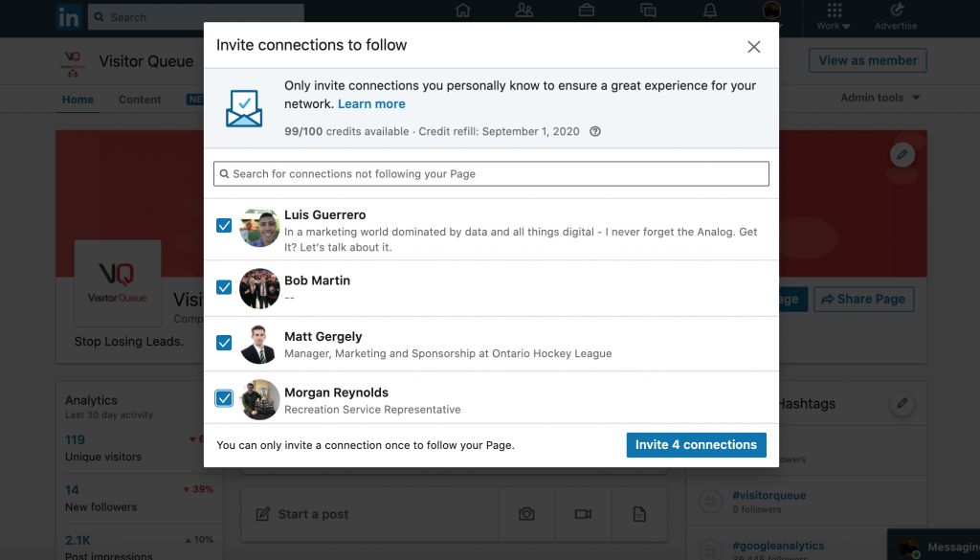Click the small Visitor Queue header logo
The width and height of the screenshot is (980, 560).
pos(73,64)
